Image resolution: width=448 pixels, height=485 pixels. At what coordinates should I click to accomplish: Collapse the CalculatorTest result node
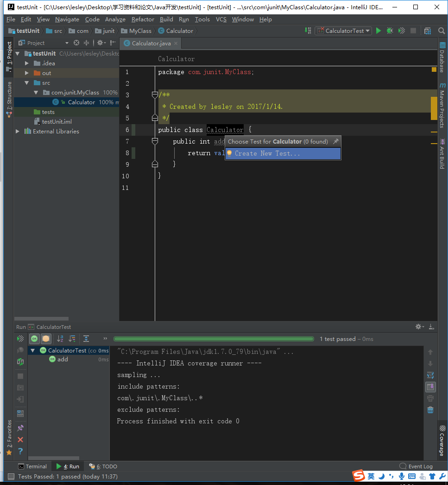pyautogui.click(x=33, y=351)
